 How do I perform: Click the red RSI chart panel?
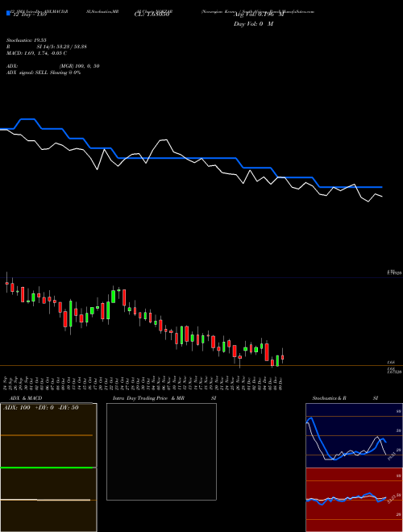coord(354,500)
